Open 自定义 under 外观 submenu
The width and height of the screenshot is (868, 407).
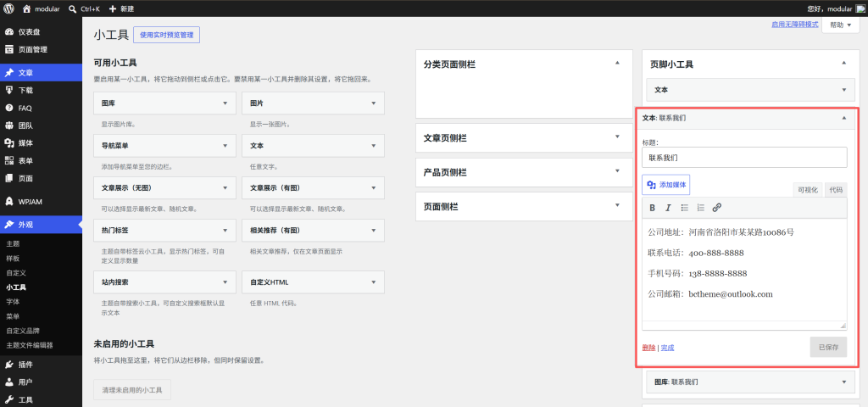[x=17, y=273]
